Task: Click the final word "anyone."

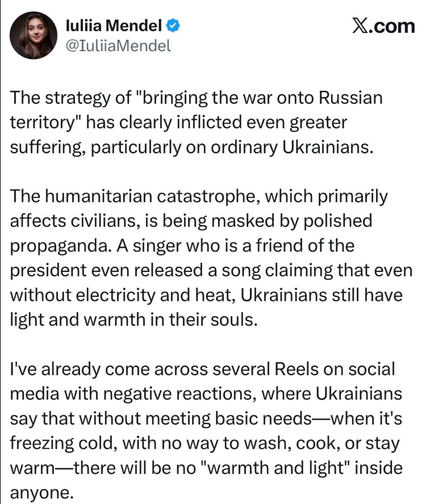Action: point(43,493)
